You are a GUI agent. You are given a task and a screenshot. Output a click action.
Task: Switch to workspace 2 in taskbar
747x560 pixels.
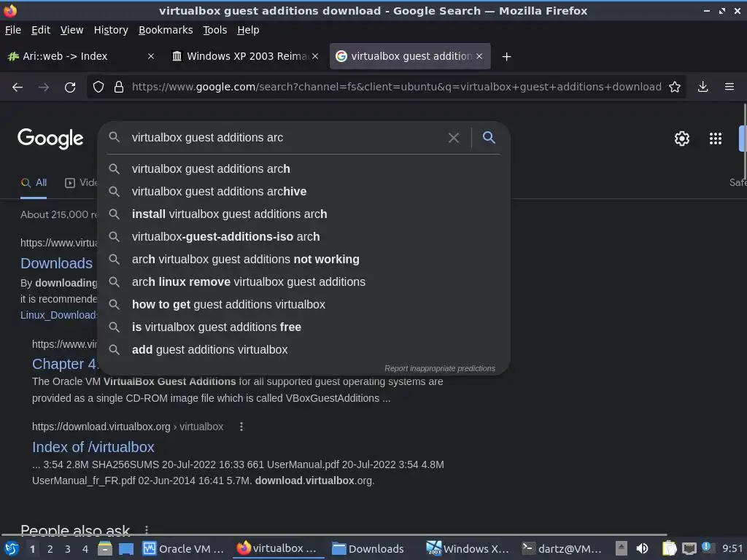click(x=50, y=549)
